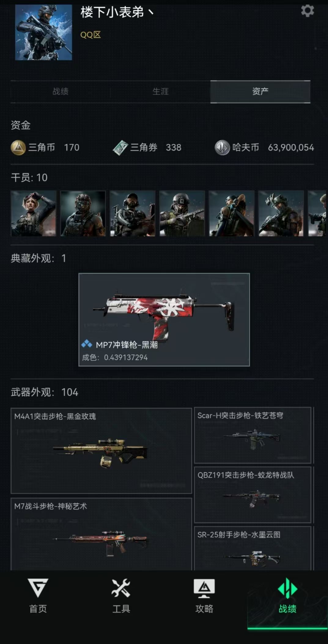
Task: Tap the 哈夫币 silver coin icon
Action: [222, 148]
